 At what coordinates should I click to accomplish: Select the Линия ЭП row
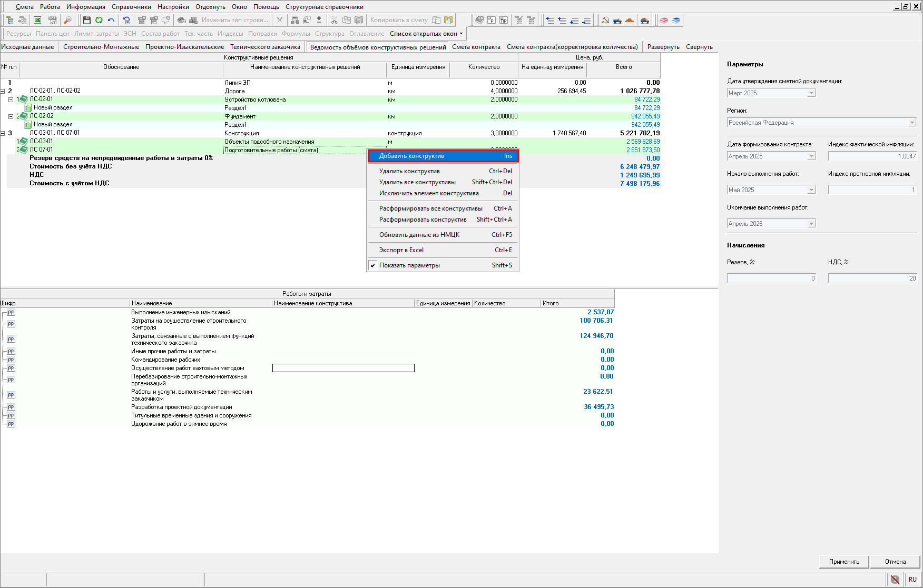(330, 83)
